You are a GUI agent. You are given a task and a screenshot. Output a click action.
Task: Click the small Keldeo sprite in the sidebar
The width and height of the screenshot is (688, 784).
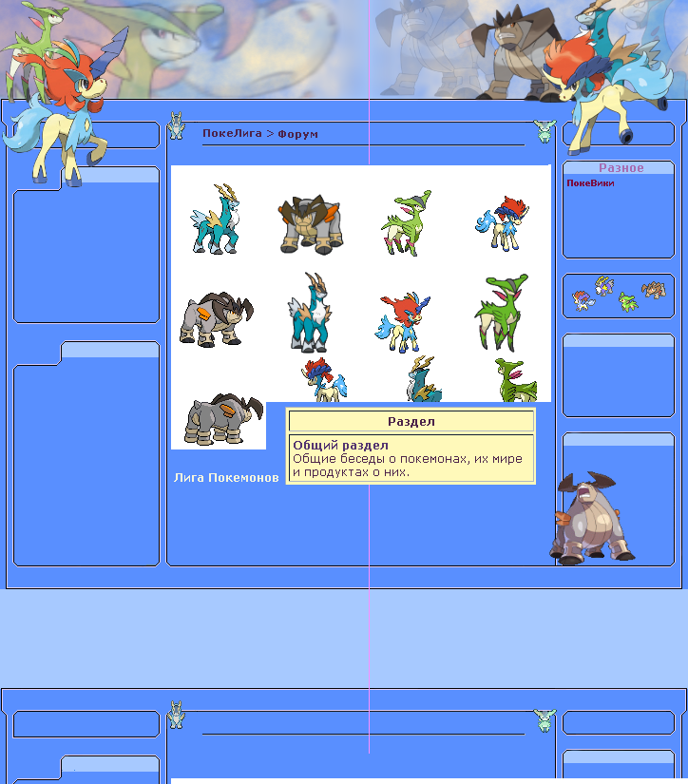[583, 300]
